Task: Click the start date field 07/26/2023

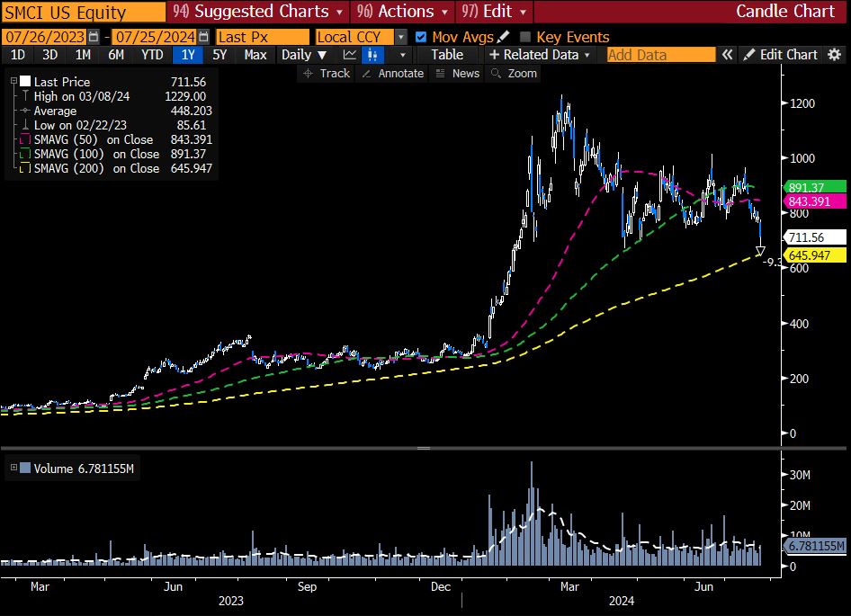Action: [44, 37]
